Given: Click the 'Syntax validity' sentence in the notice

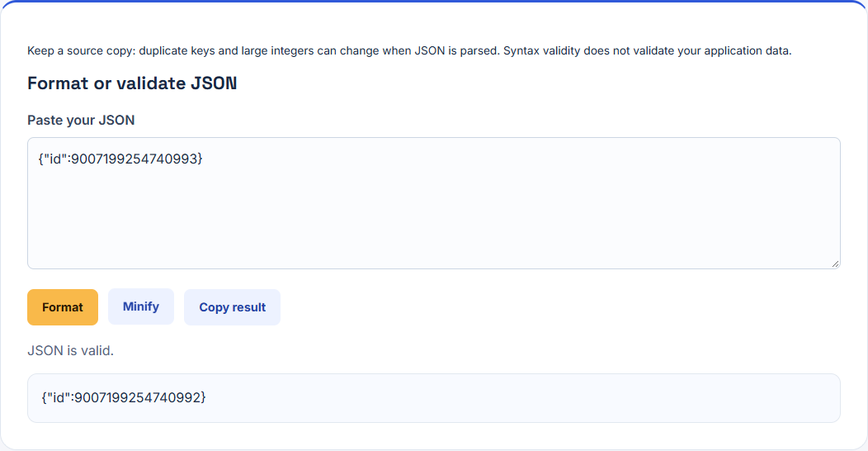Looking at the screenshot, I should [x=647, y=51].
